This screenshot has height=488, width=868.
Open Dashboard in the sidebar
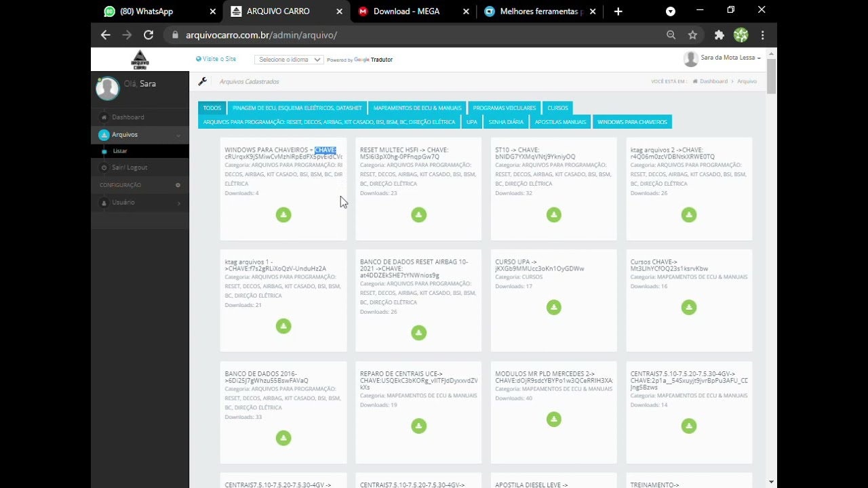140,117
